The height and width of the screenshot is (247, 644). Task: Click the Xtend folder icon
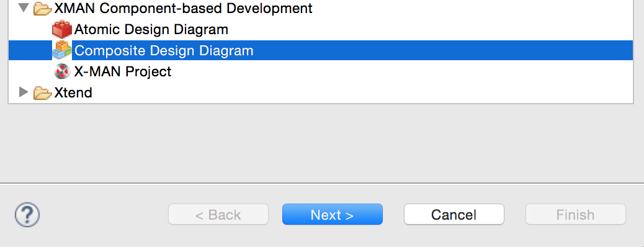tap(42, 93)
